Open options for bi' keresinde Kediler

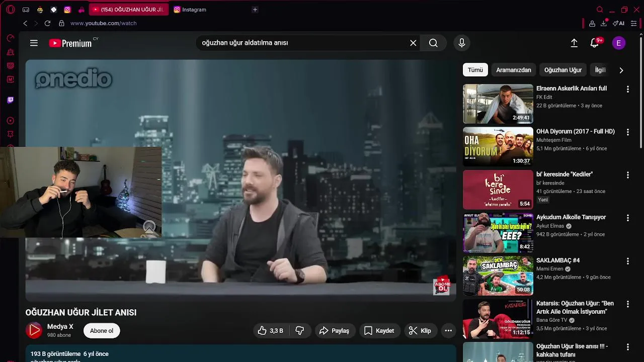pos(627,175)
